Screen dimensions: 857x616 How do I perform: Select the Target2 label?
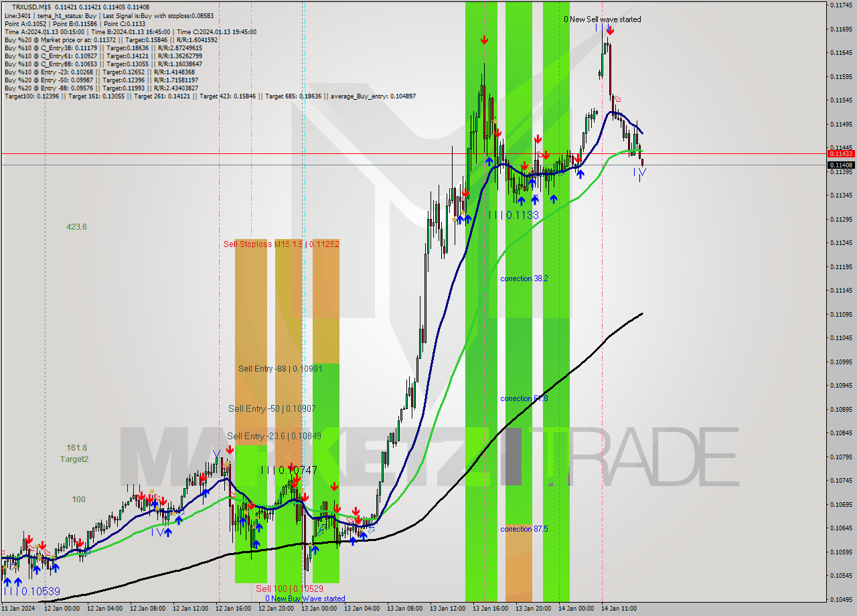tap(74, 459)
